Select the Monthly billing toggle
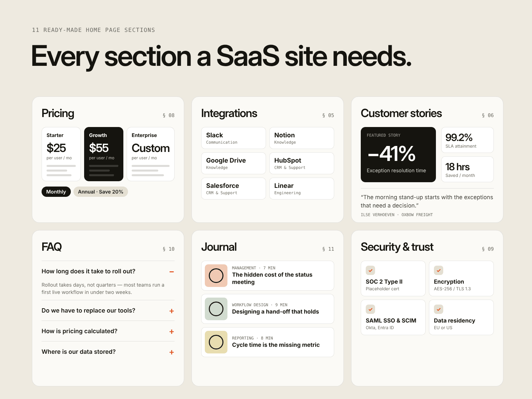The height and width of the screenshot is (399, 532). 56,192
